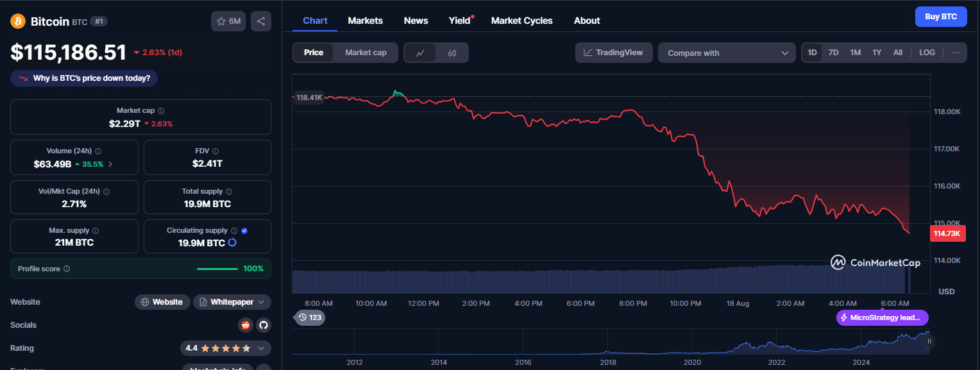Open Circulating supply info icon

pyautogui.click(x=234, y=231)
